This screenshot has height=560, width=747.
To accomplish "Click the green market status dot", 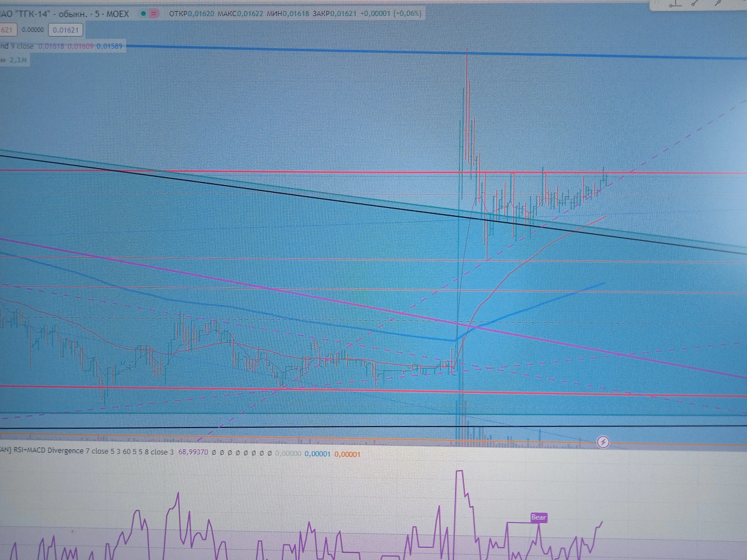I will pyautogui.click(x=143, y=14).
